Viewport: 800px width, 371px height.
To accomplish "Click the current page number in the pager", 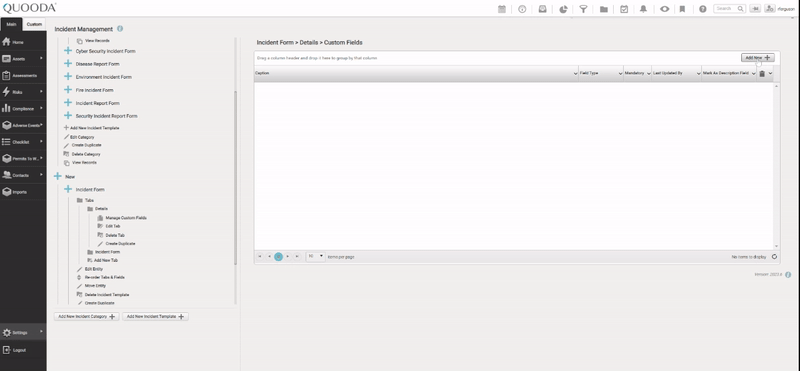I will pos(278,257).
